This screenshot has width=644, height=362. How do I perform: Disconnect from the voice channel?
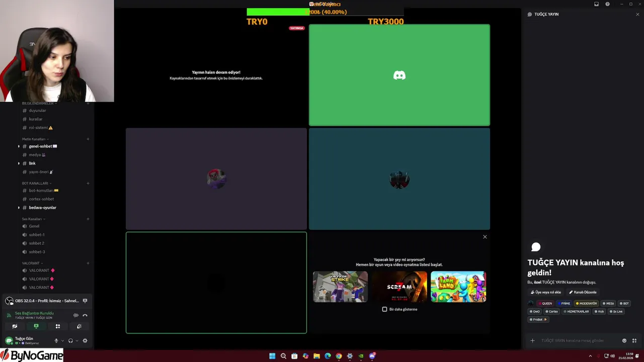(x=85, y=315)
